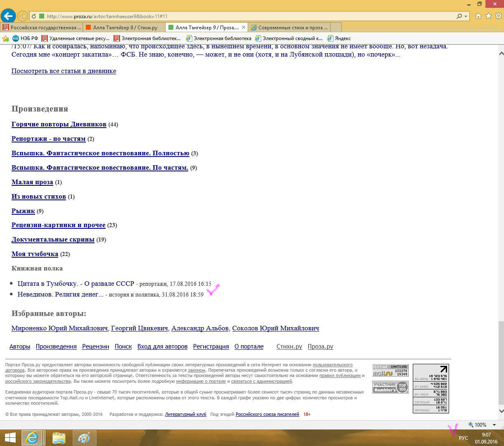Click the page scrollbar up arrow
This screenshot has width=504, height=446.
point(501,54)
